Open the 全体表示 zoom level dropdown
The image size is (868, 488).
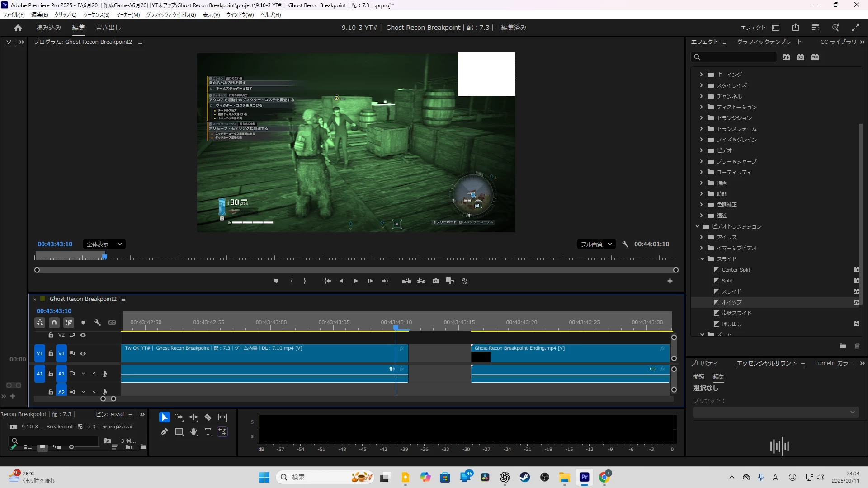[104, 244]
